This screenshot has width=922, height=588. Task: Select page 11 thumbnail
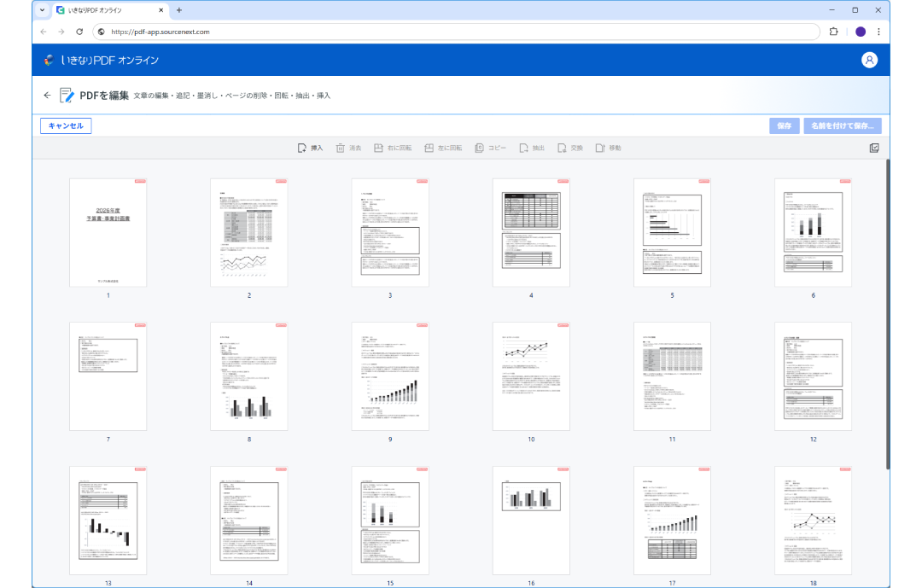point(672,376)
